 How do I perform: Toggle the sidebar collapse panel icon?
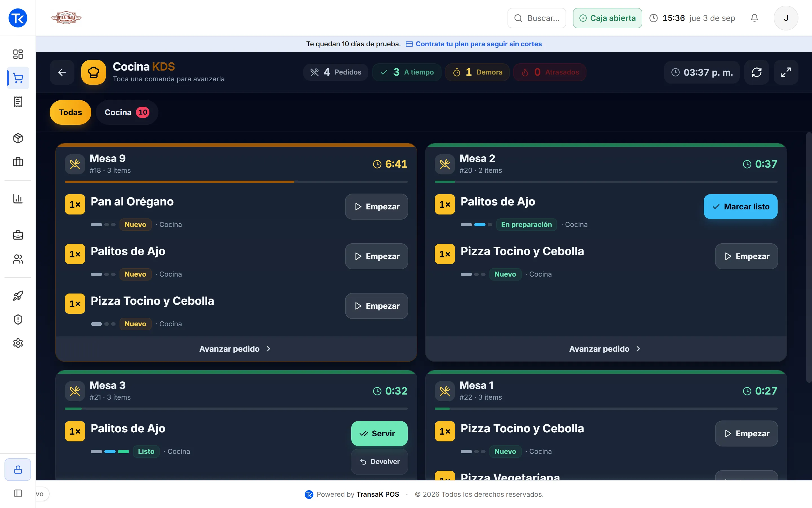tap(18, 493)
